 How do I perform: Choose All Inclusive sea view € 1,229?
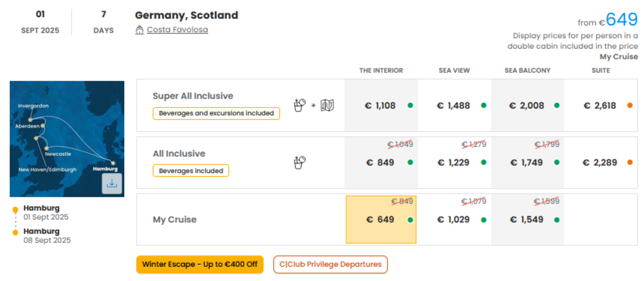pos(454,163)
